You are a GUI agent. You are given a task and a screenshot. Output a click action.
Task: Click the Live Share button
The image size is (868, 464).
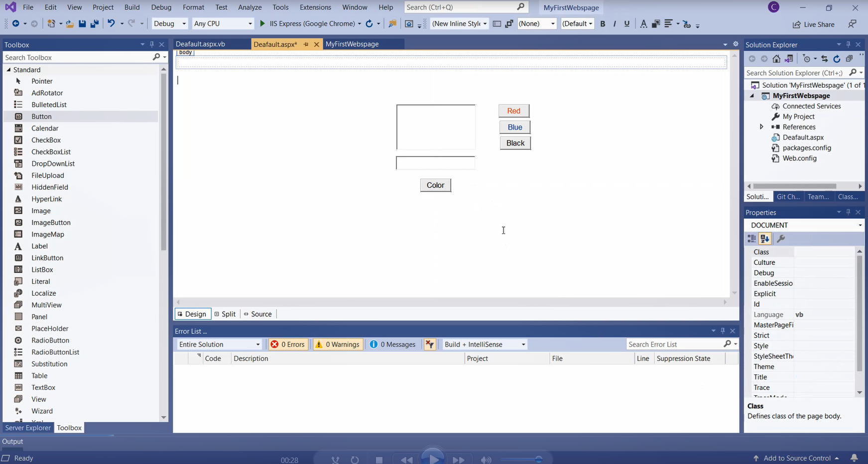[x=813, y=24]
